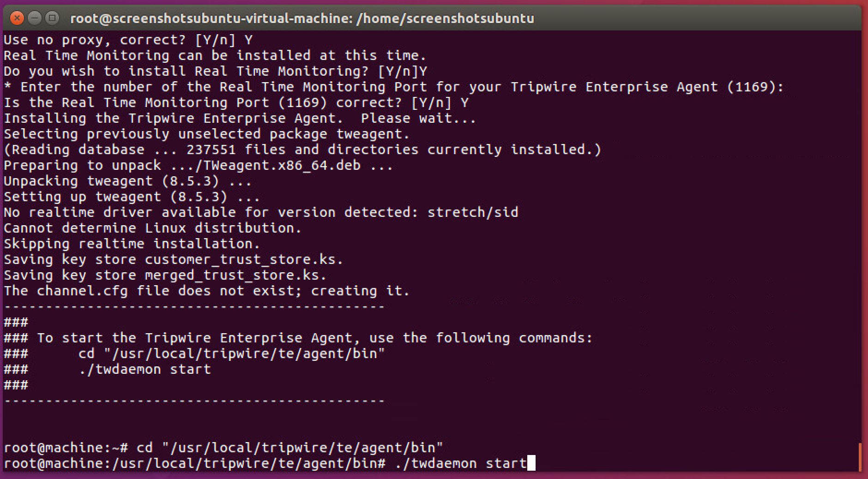Click the "Cannot determine Linux distribution." message
Viewport: 868px width, 479px height.
[152, 228]
